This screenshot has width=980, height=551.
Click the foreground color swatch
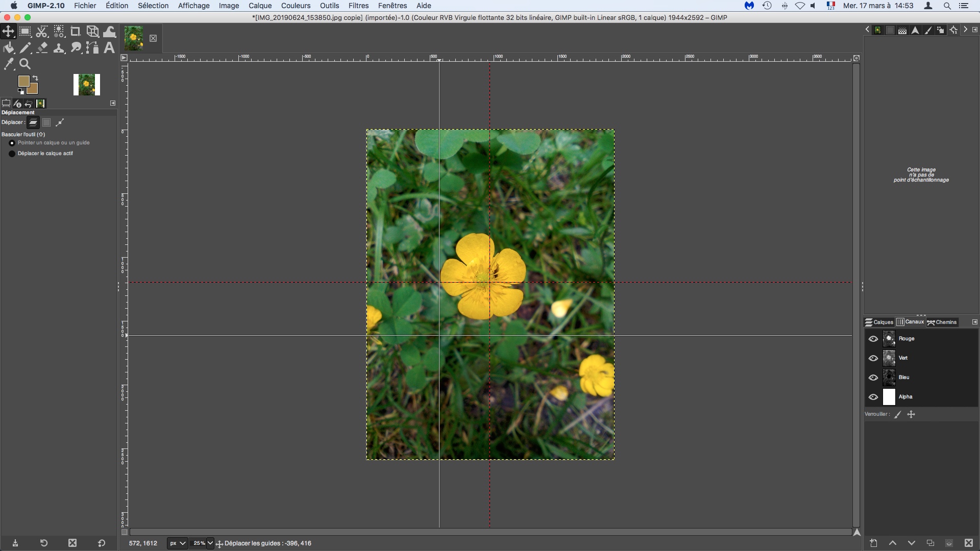[x=23, y=81]
